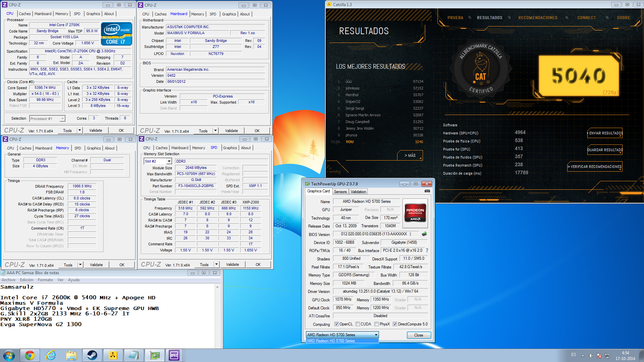The height and width of the screenshot is (362, 644).
Task: Open the Archivo menu in Notepad
Action: point(8,280)
